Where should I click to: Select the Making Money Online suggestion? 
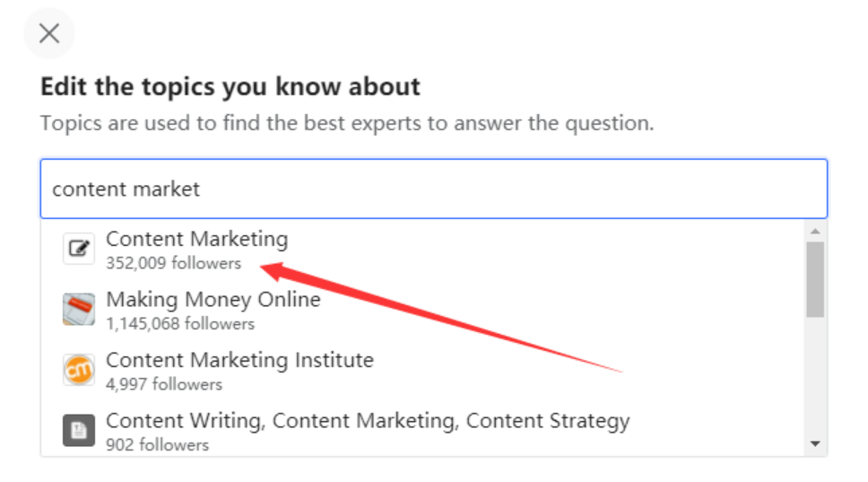(x=422, y=311)
